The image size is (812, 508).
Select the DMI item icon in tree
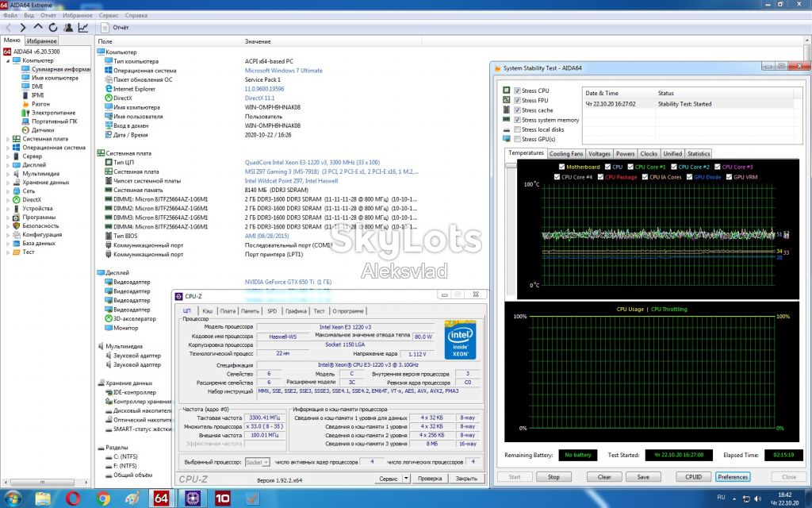(26, 87)
